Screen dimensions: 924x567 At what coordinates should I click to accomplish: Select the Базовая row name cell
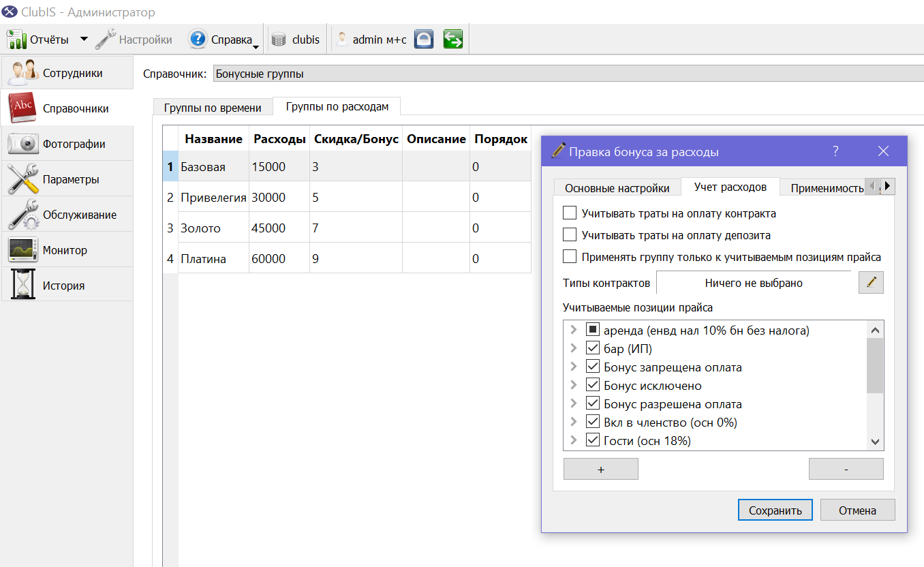pyautogui.click(x=213, y=166)
